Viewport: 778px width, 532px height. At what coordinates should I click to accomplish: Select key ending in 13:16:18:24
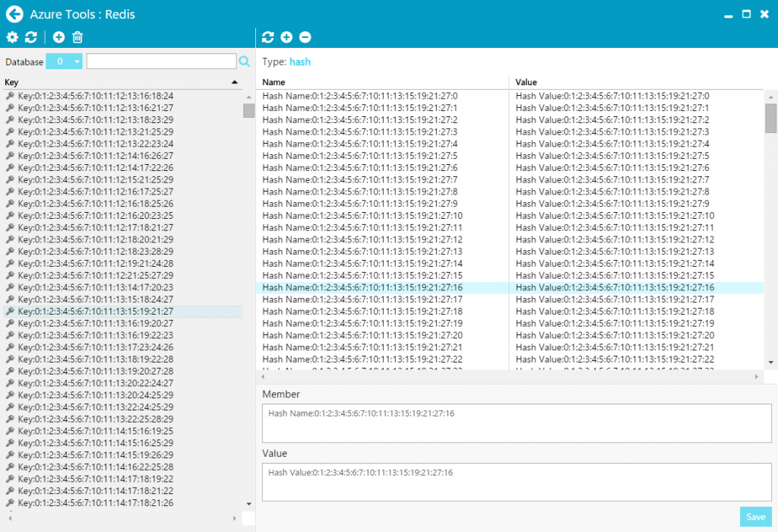96,96
